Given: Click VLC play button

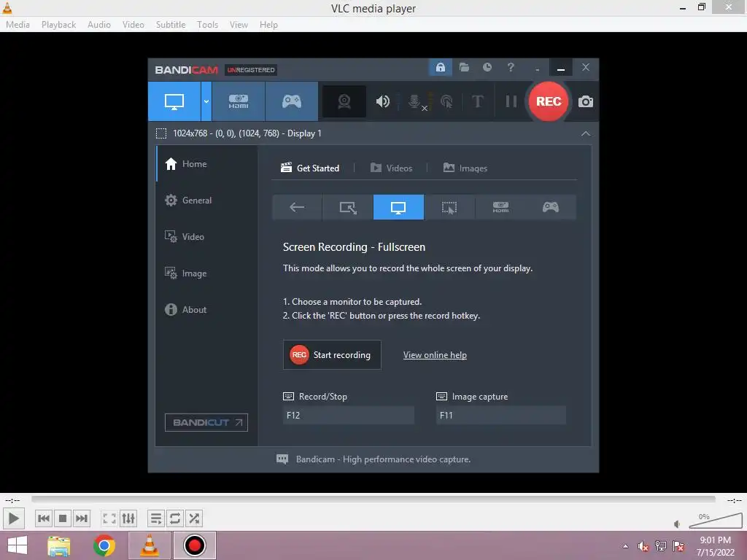Looking at the screenshot, I should pyautogui.click(x=13, y=518).
